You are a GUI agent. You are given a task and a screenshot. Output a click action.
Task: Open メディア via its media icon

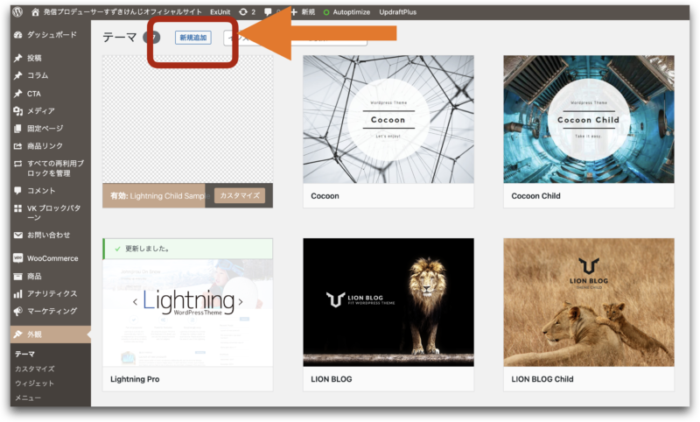pos(18,111)
